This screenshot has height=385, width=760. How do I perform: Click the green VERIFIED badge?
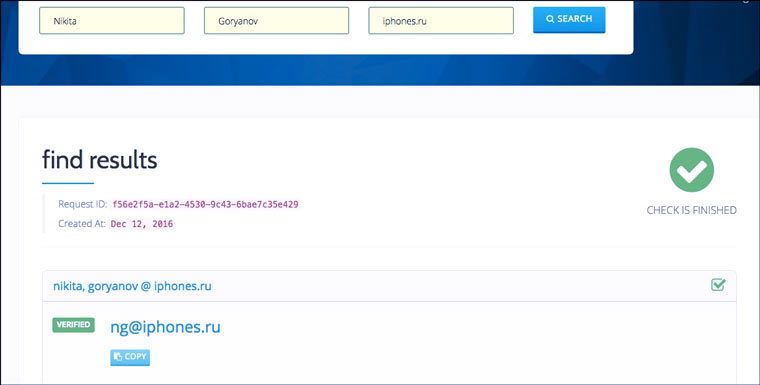point(73,325)
